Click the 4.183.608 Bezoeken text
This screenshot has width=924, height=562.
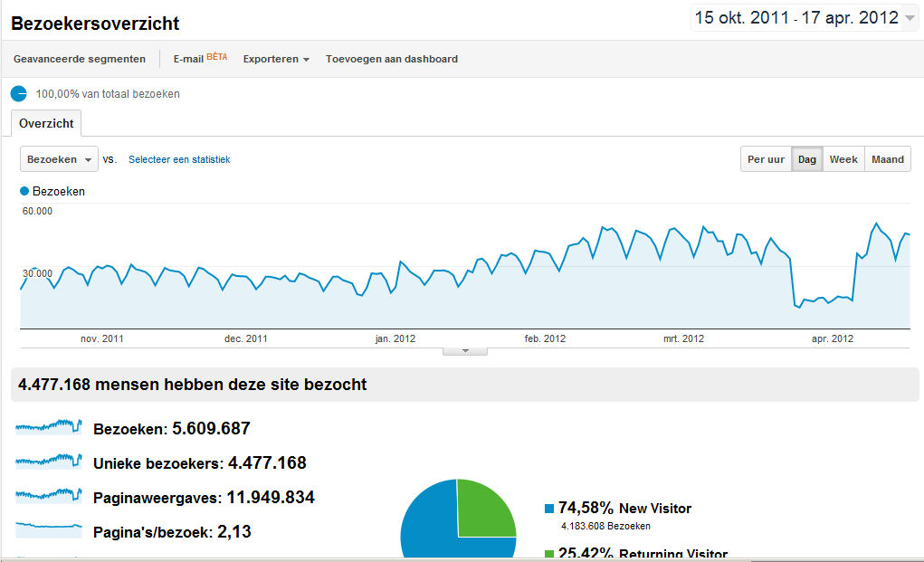pyautogui.click(x=605, y=526)
